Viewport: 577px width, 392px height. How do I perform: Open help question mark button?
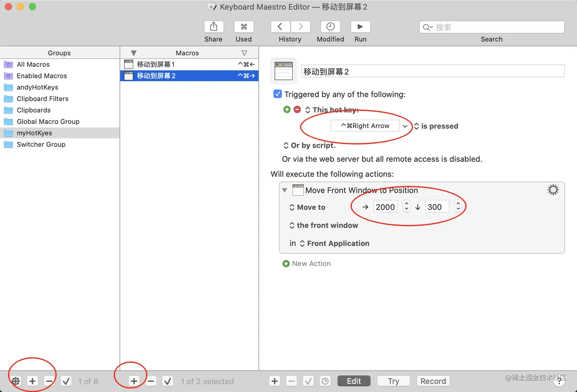(x=559, y=381)
